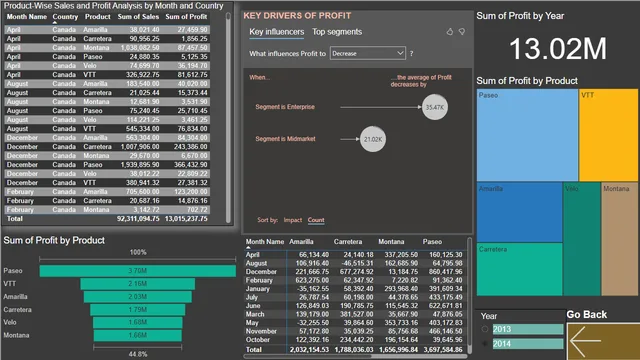Click the February Canada Carretera table row
640x360 pixels.
click(107, 201)
